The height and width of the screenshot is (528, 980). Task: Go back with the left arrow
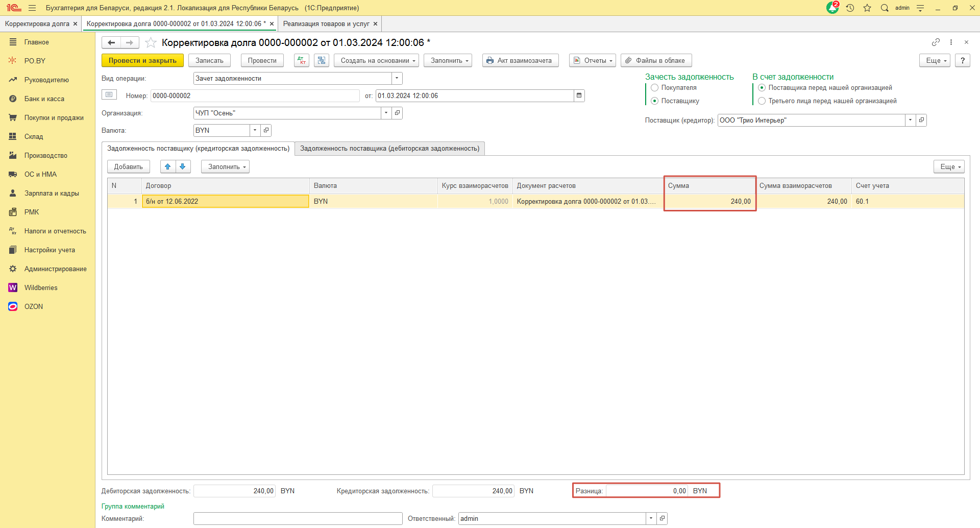coord(111,42)
